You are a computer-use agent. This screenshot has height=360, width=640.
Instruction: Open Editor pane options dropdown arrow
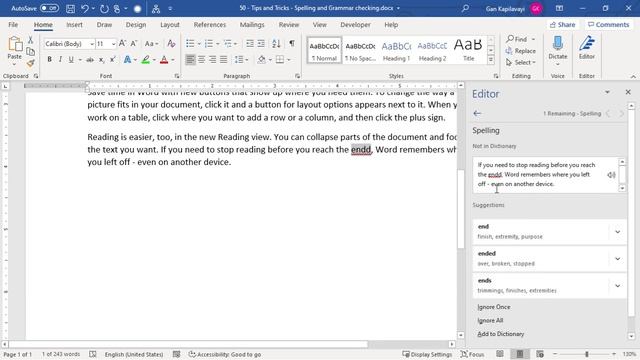point(607,92)
